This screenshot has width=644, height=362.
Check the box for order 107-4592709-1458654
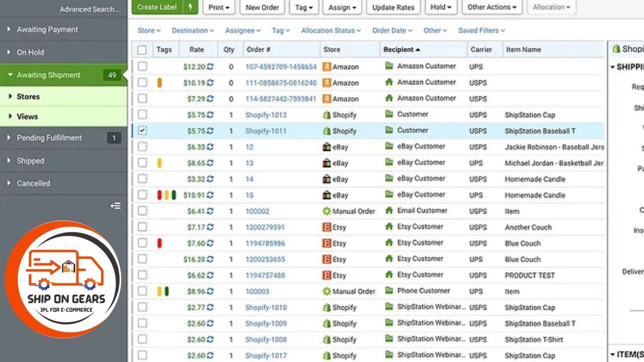[x=143, y=66]
